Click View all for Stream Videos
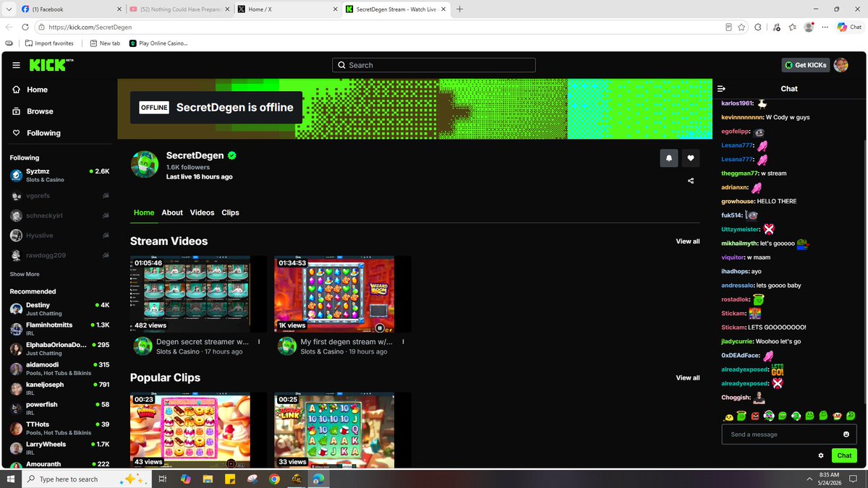Image resolution: width=868 pixels, height=488 pixels. [x=688, y=241]
